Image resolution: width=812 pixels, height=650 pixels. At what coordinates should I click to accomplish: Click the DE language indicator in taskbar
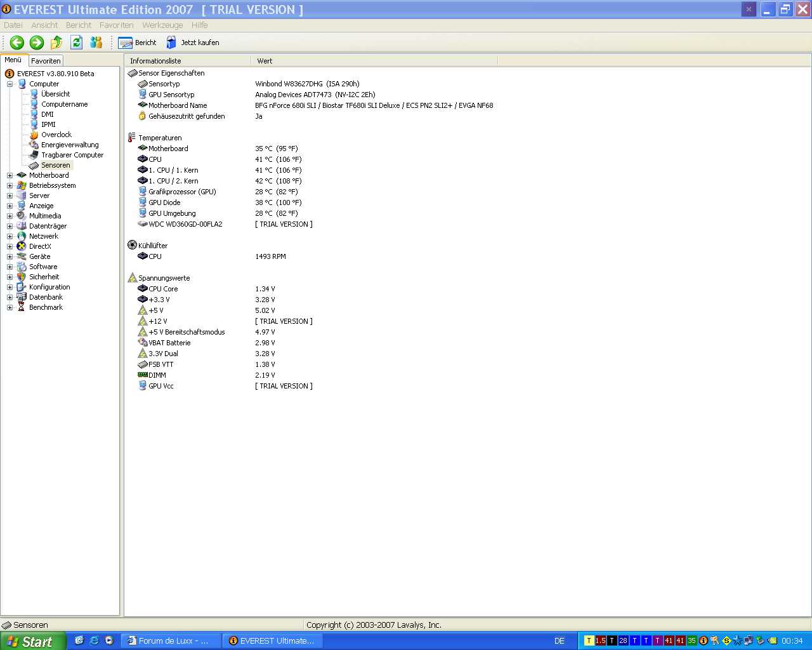click(x=560, y=641)
